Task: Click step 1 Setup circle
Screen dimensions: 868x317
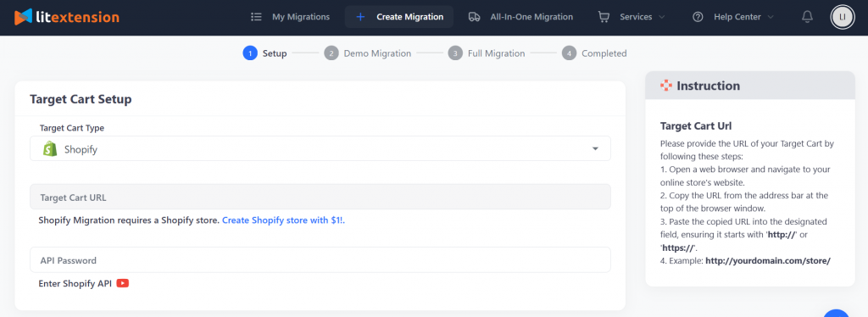Action: 250,53
